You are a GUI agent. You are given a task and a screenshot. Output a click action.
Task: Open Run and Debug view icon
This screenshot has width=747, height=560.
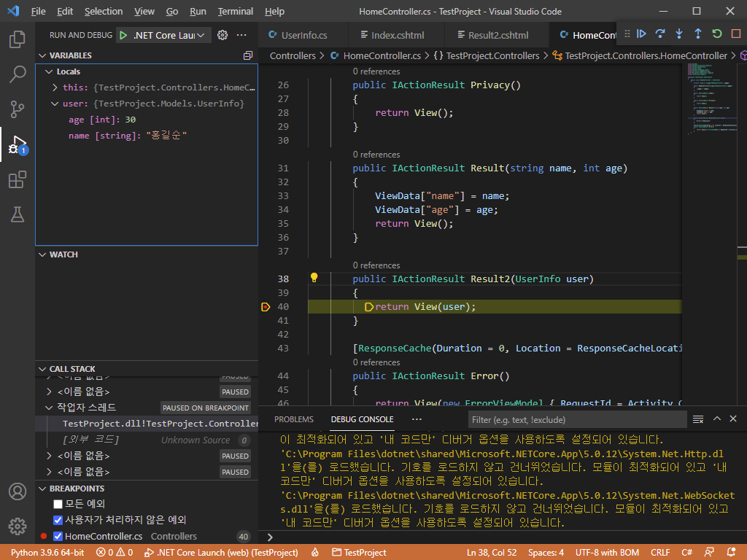(x=18, y=144)
